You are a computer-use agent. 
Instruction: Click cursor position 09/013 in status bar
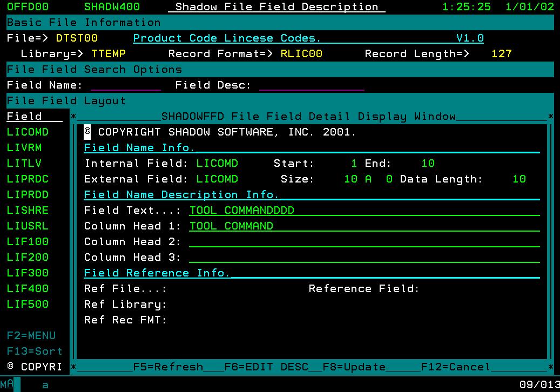[x=539, y=384]
